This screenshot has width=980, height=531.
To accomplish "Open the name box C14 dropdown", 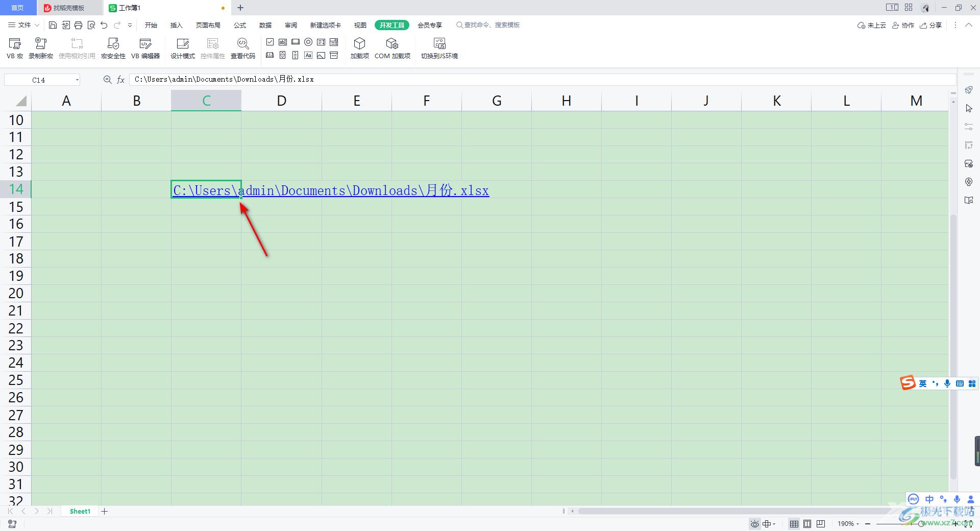I will [77, 80].
